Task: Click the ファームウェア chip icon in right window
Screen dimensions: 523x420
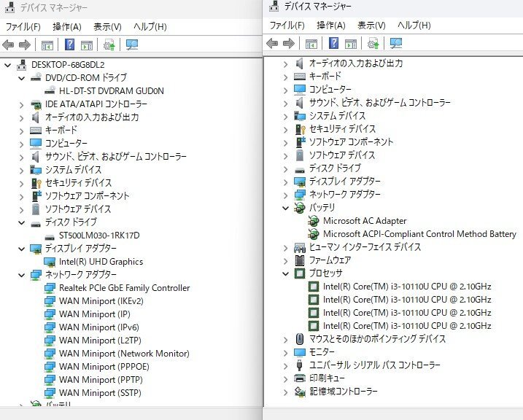Action: click(x=300, y=260)
